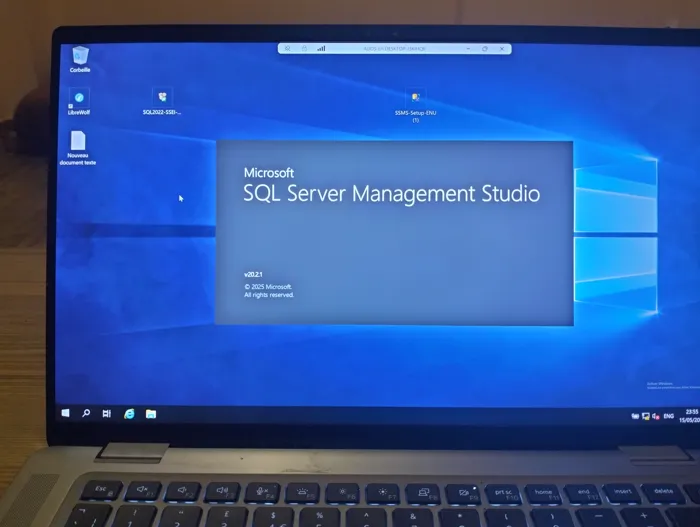Click the muted volume tray icon

(656, 416)
